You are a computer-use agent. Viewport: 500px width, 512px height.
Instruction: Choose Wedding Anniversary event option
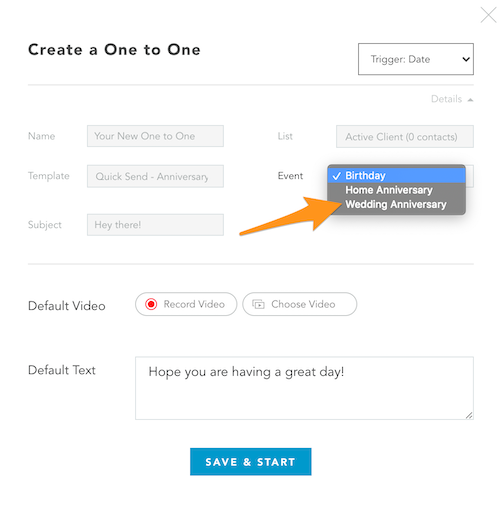coord(396,204)
